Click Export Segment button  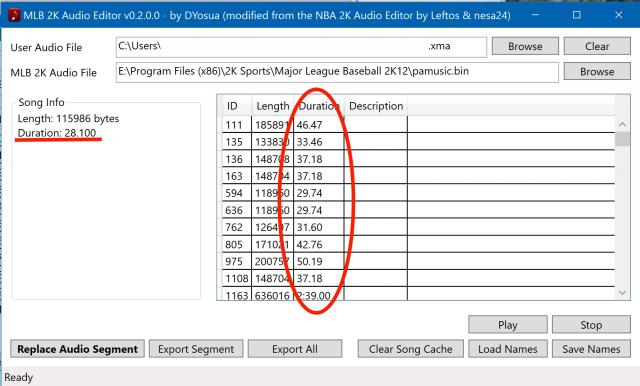196,349
